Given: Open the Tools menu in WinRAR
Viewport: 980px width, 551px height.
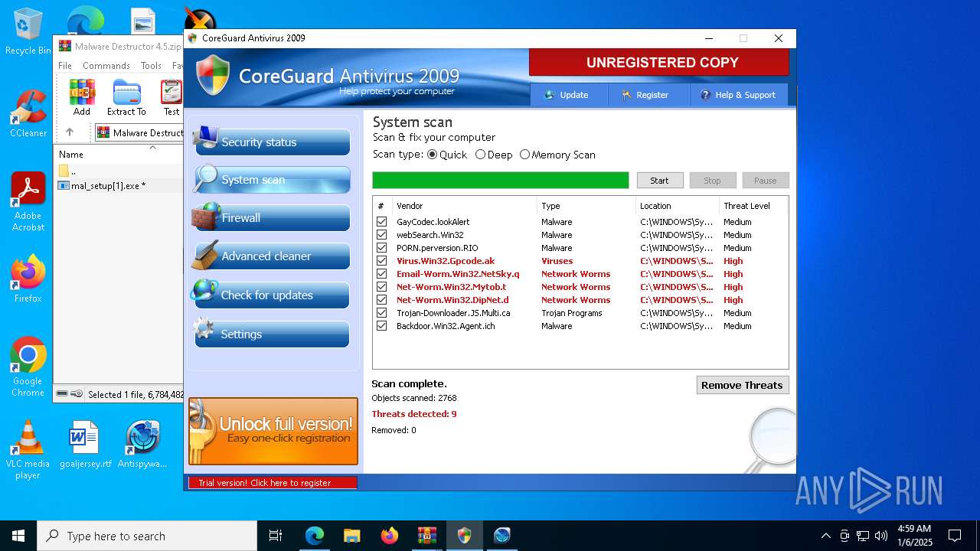Looking at the screenshot, I should [x=151, y=66].
